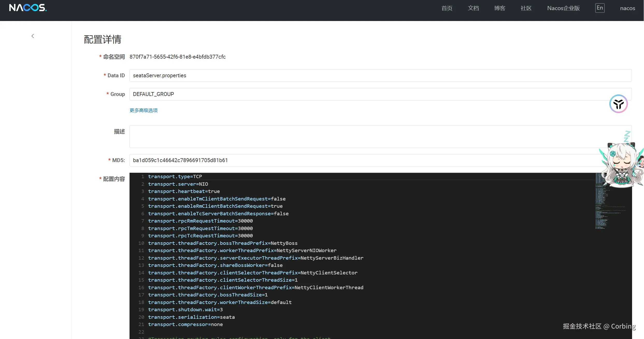Click line 1 transport.type=TCP in the editor

[175, 177]
